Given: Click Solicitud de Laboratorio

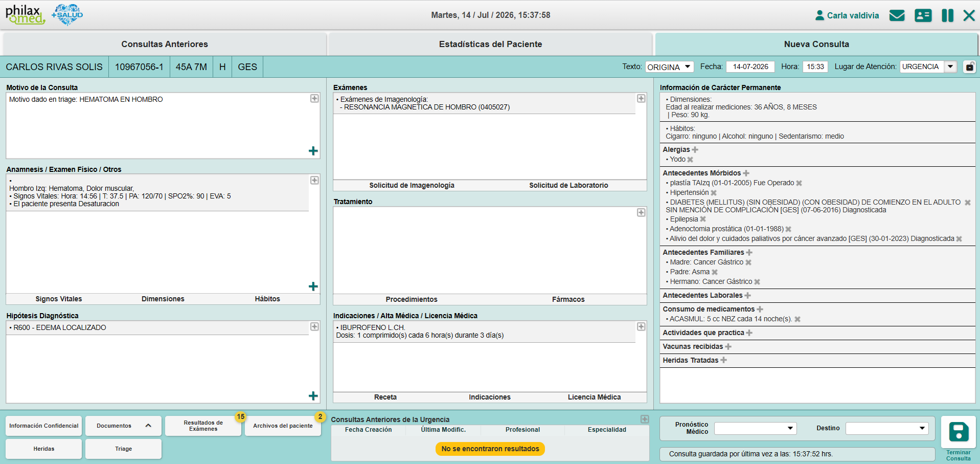Looking at the screenshot, I should point(568,185).
